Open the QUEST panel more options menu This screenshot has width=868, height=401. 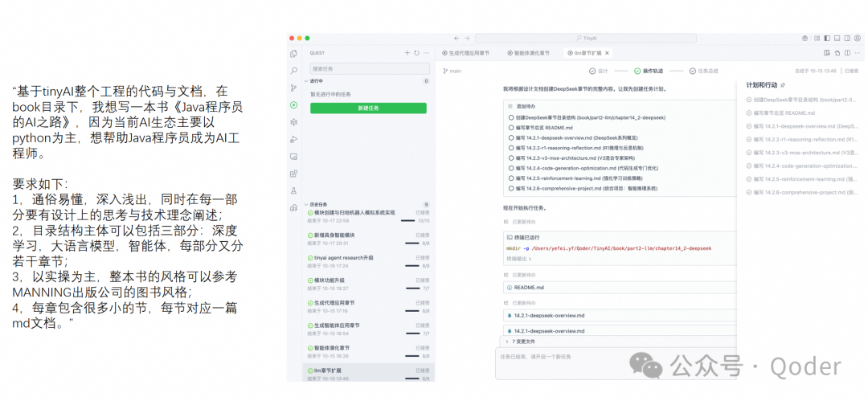tap(426, 53)
